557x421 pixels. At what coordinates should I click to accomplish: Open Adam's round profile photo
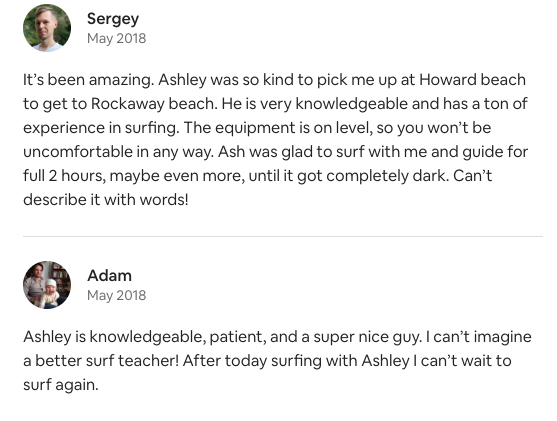click(x=47, y=285)
